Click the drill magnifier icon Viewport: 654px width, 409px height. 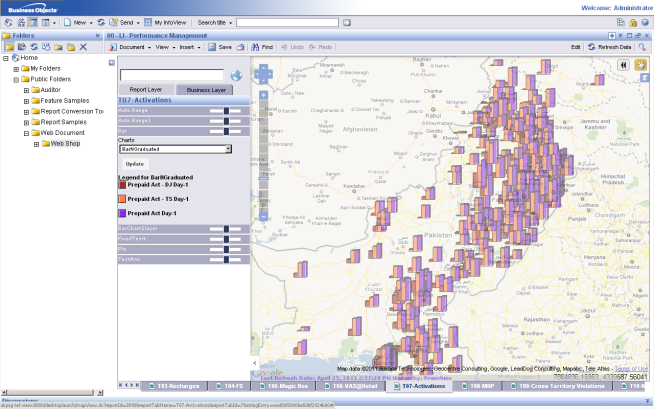click(x=642, y=47)
